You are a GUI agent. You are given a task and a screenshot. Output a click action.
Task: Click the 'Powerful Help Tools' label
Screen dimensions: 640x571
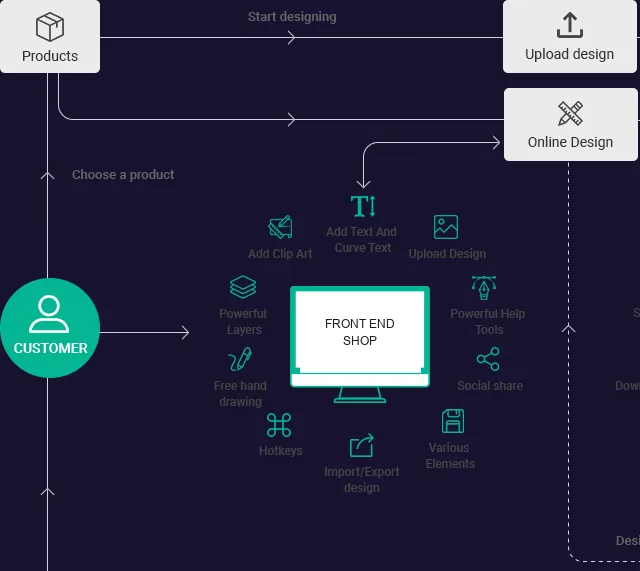click(x=488, y=322)
